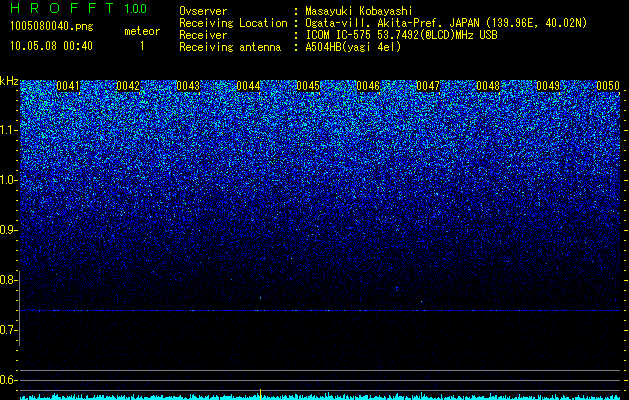Screen dimensions: 629x400
Task: Click the date stamp 10.05.08 00:40
Action: click(x=51, y=46)
